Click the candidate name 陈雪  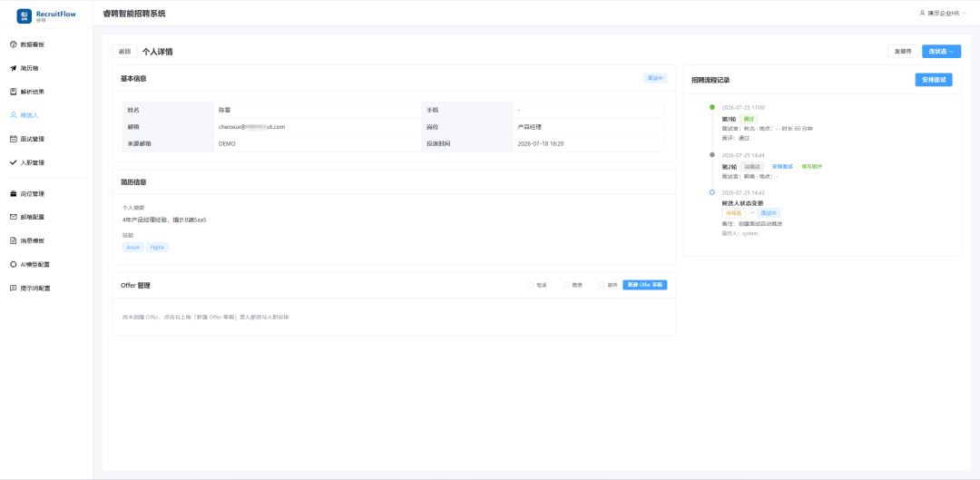pos(225,110)
